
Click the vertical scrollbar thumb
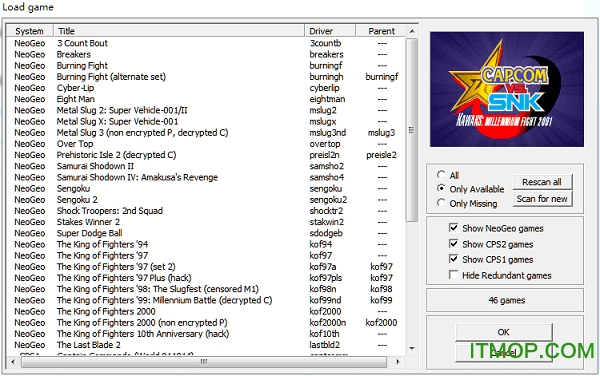point(412,130)
